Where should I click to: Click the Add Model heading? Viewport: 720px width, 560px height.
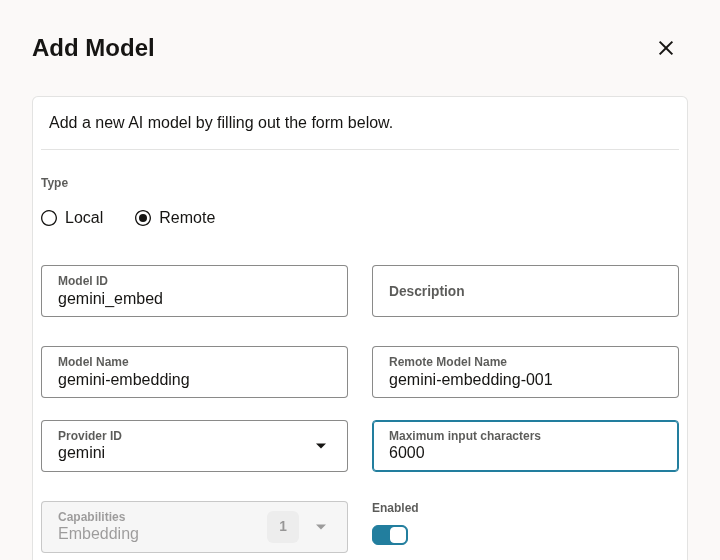pos(93,48)
